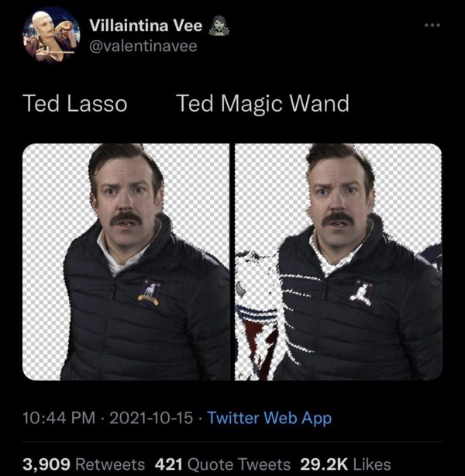Click the "Ted Magic Wand" caption text
The width and height of the screenshot is (465, 476).
pos(263,104)
